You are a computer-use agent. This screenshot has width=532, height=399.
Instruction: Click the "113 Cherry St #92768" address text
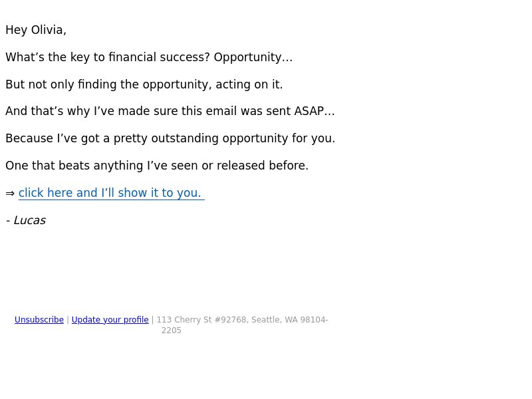tap(201, 320)
